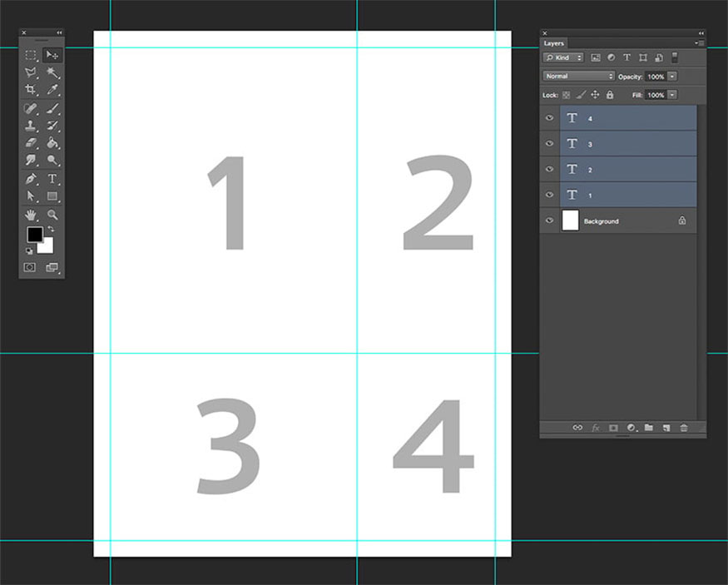Reset default foreground and background colors
The height and width of the screenshot is (585, 728).
pyautogui.click(x=29, y=251)
